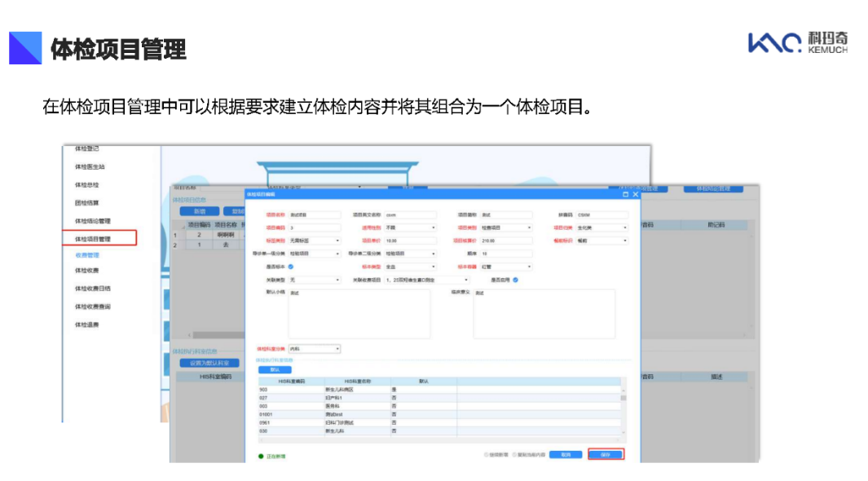Image resolution: width=868 pixels, height=481 pixels.
Task: Open 体检项目管理 in the sidebar
Action: 92,239
